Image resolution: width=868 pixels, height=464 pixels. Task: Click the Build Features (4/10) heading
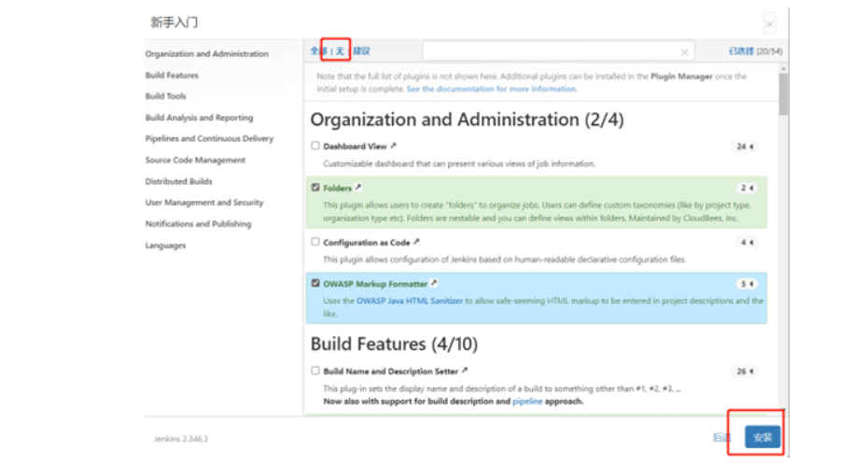point(394,344)
